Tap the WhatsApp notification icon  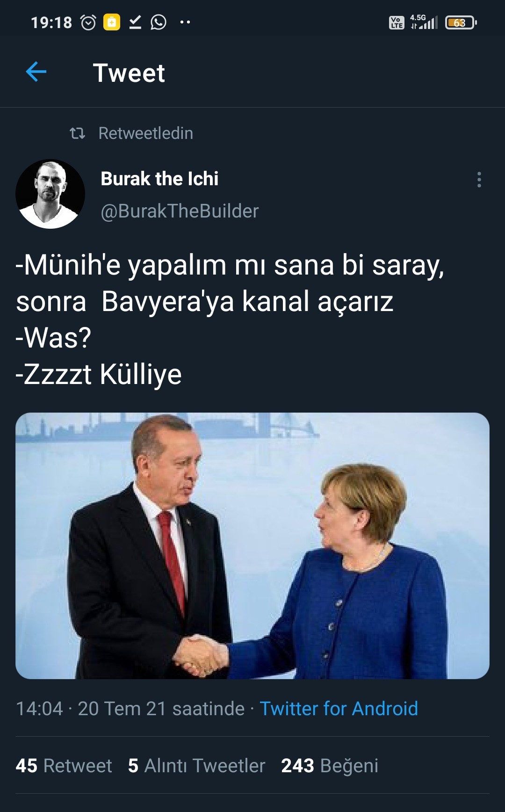tap(159, 22)
